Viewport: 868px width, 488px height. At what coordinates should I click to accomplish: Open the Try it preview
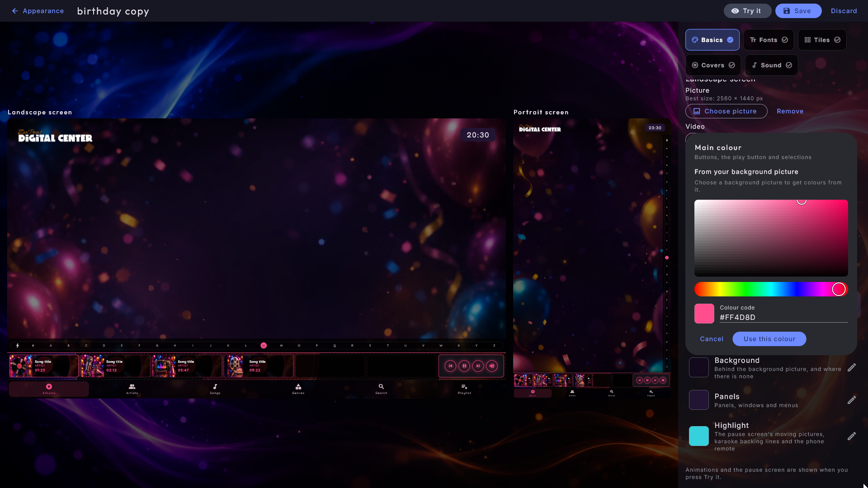747,11
